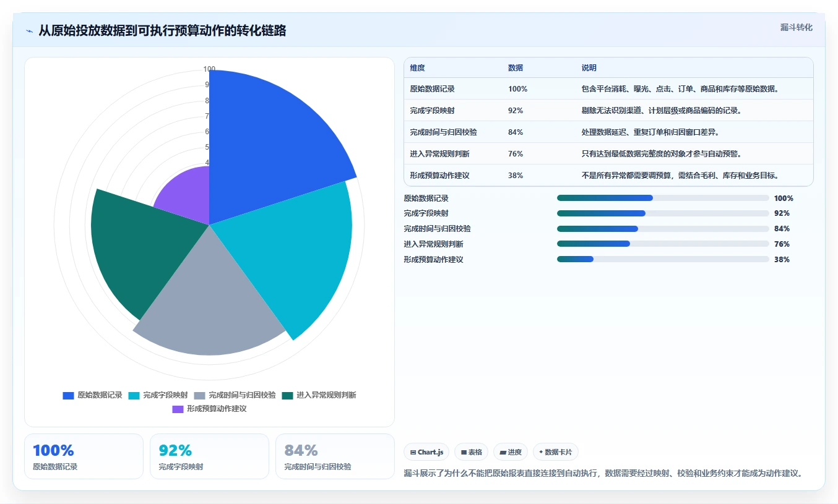Select the 完成时间与归因校验 table row cell
The image size is (838, 504).
(443, 132)
